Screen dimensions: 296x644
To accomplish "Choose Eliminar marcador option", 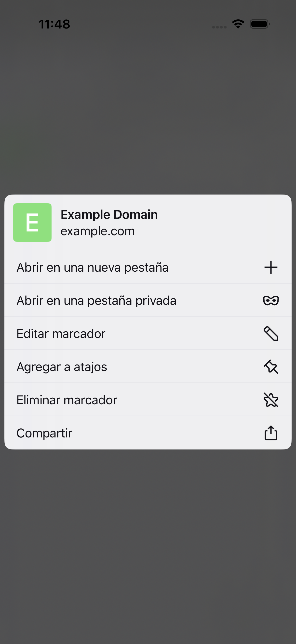I will pyautogui.click(x=148, y=400).
